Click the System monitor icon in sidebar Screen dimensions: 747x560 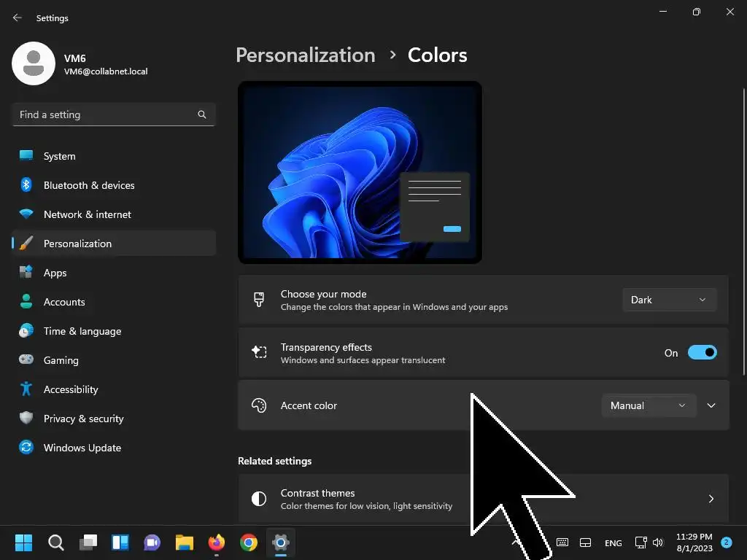coord(26,156)
